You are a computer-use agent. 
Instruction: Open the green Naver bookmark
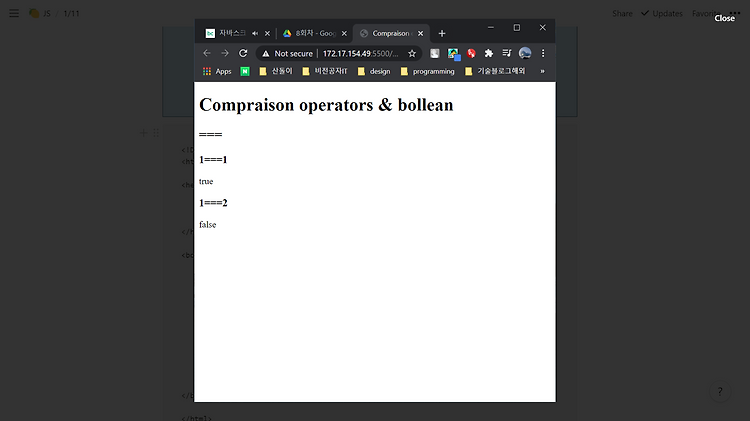pos(245,71)
